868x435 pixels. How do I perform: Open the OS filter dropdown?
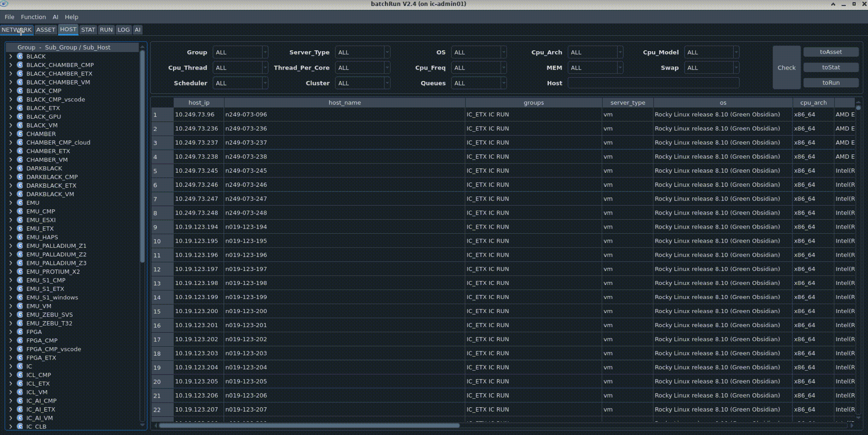479,52
